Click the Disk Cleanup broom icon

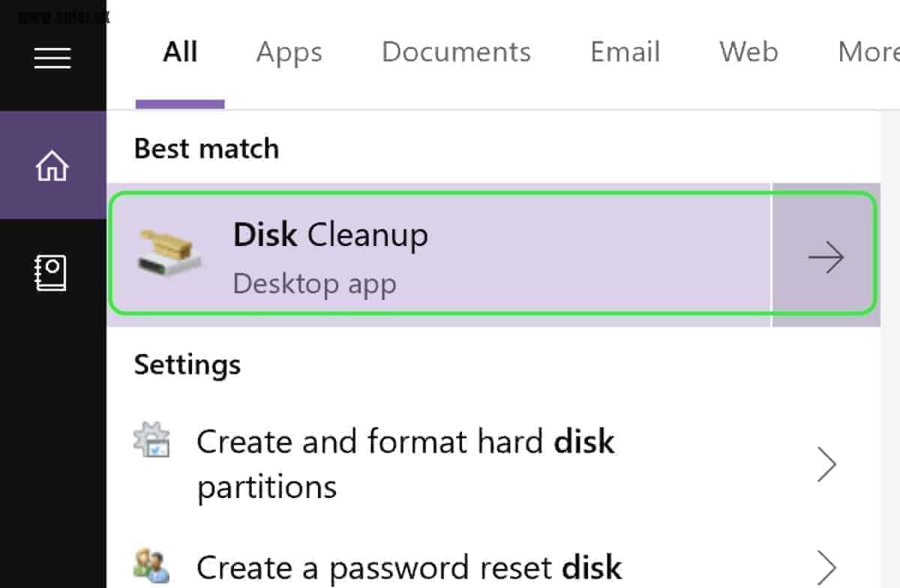(170, 251)
